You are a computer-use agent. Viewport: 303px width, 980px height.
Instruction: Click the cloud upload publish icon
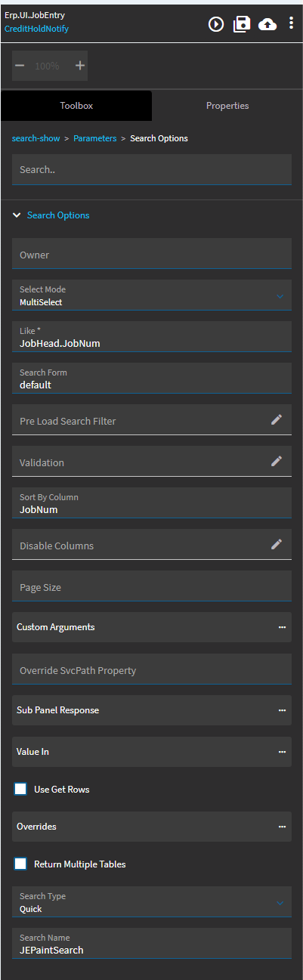pos(267,24)
